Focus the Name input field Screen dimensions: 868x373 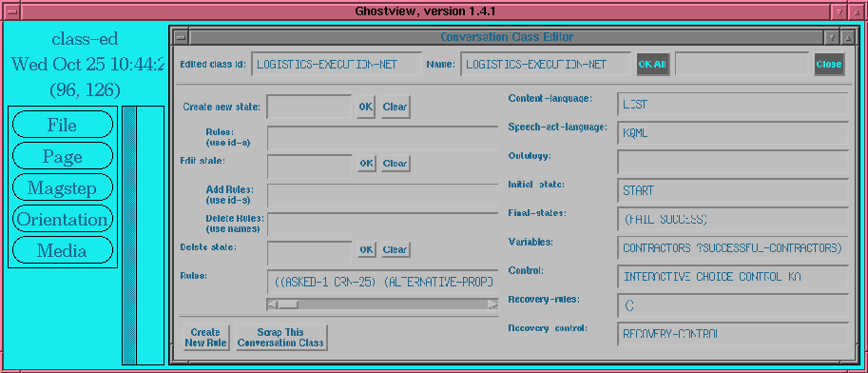click(545, 65)
